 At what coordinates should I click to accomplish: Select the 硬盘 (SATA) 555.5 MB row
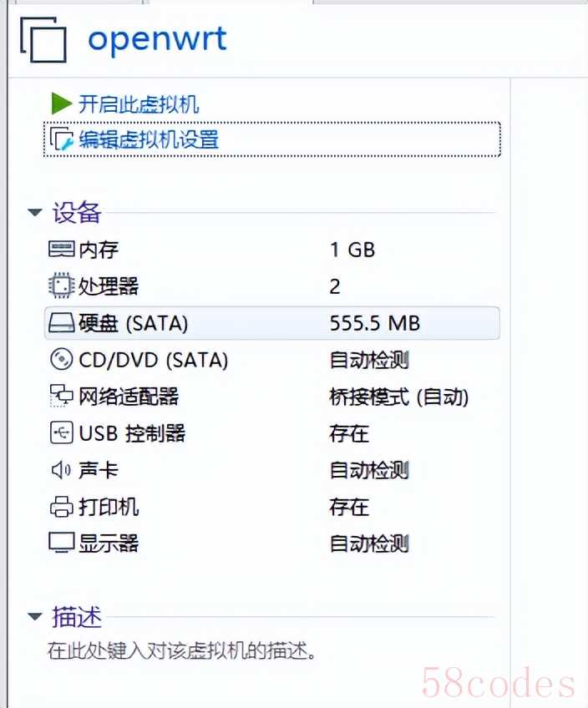coord(272,323)
